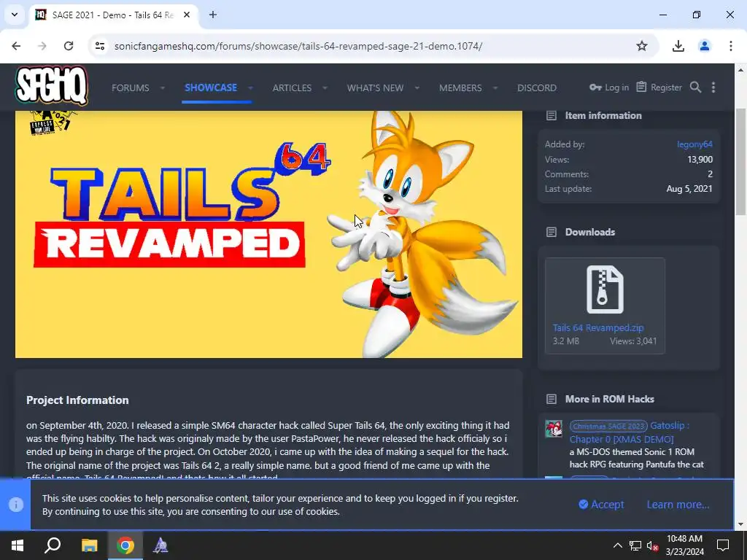747x560 pixels.
Task: Click the muted volume tray icon
Action: pyautogui.click(x=652, y=545)
